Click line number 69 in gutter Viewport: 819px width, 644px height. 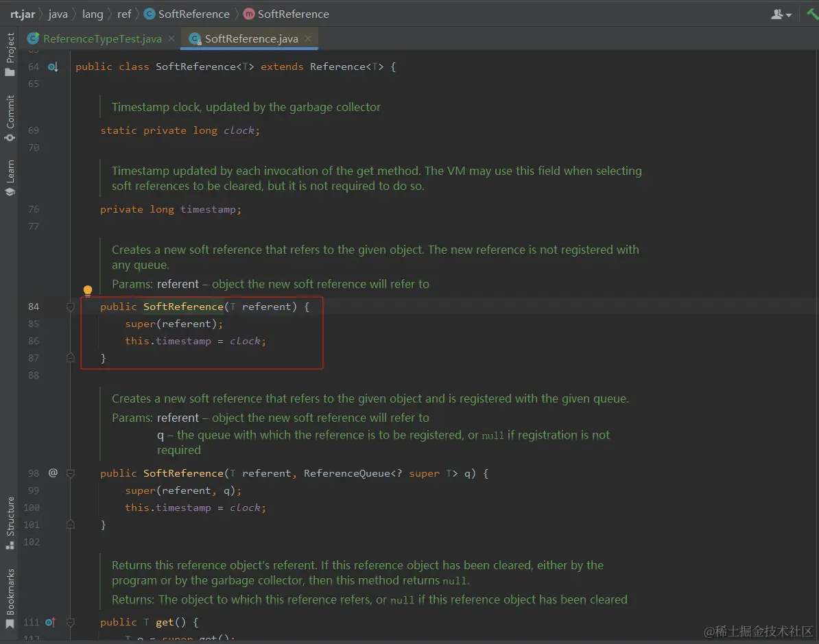(x=34, y=130)
